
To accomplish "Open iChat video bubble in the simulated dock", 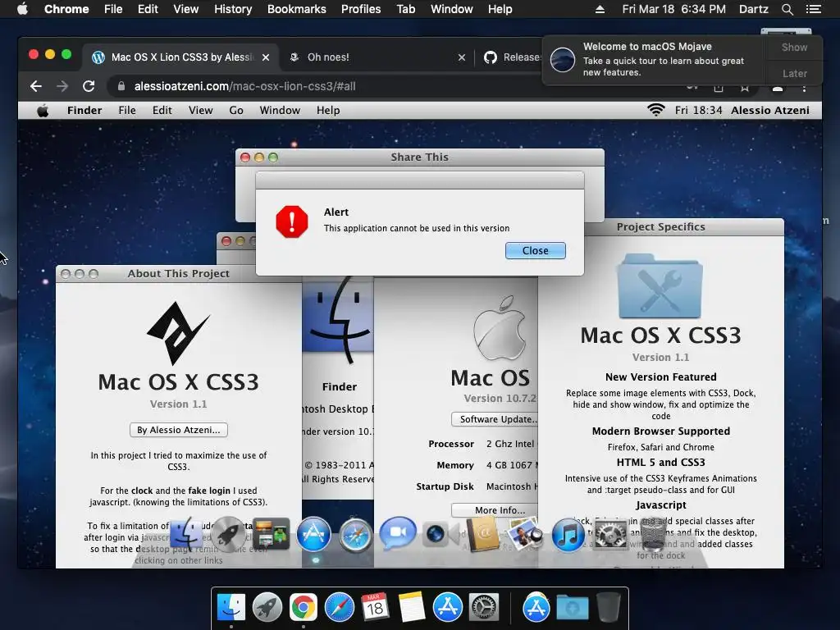I will point(398,533).
